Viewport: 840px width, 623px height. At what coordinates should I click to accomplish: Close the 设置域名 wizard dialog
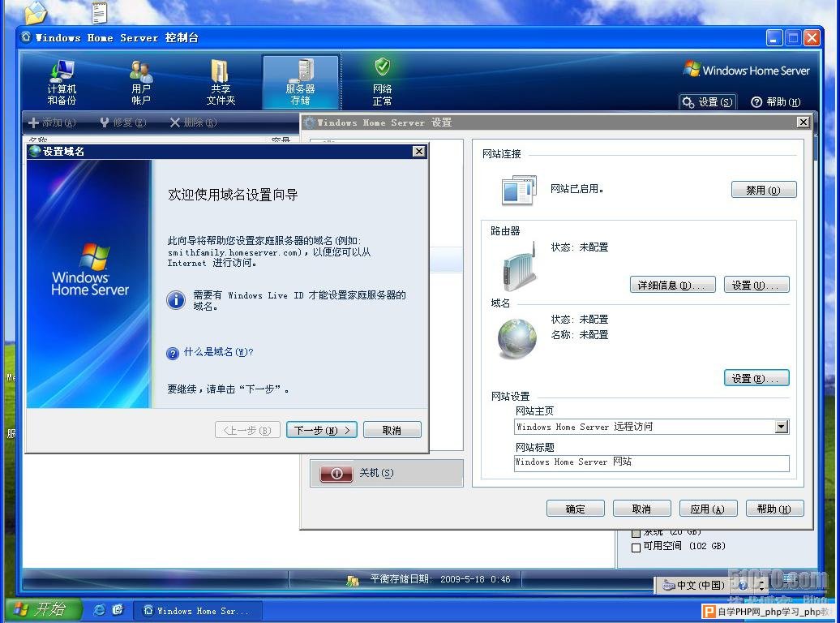pyautogui.click(x=419, y=151)
